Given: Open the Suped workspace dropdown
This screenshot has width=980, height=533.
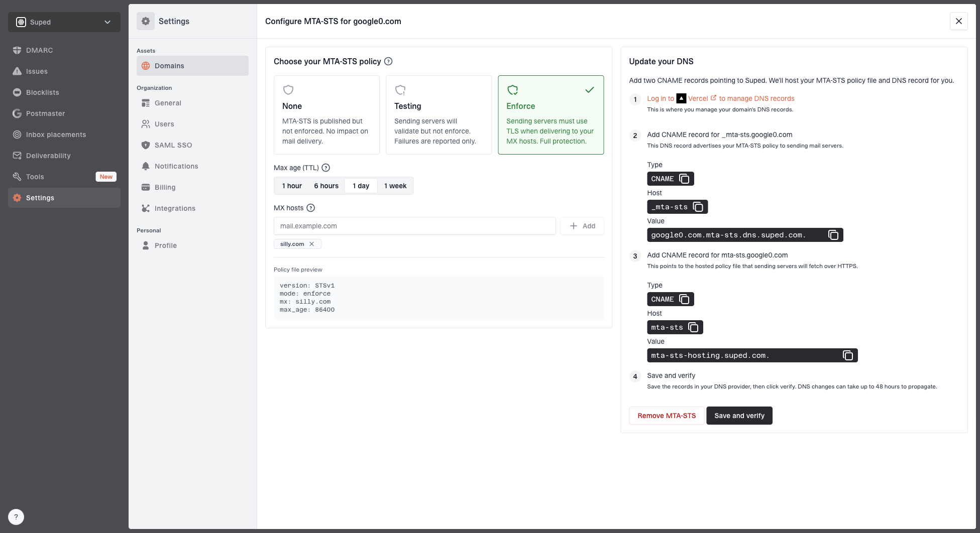Looking at the screenshot, I should (64, 22).
